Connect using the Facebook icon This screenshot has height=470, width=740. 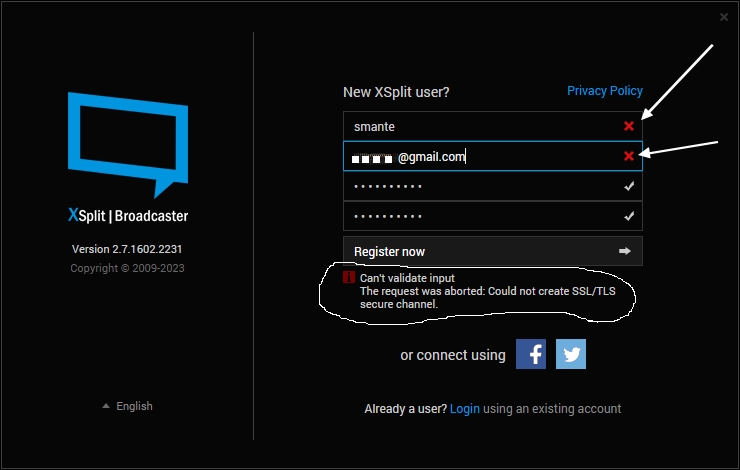531,354
